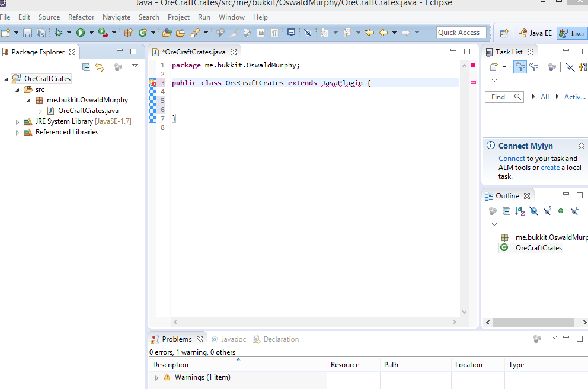This screenshot has height=389, width=588.
Task: Open the Project menu
Action: click(178, 17)
